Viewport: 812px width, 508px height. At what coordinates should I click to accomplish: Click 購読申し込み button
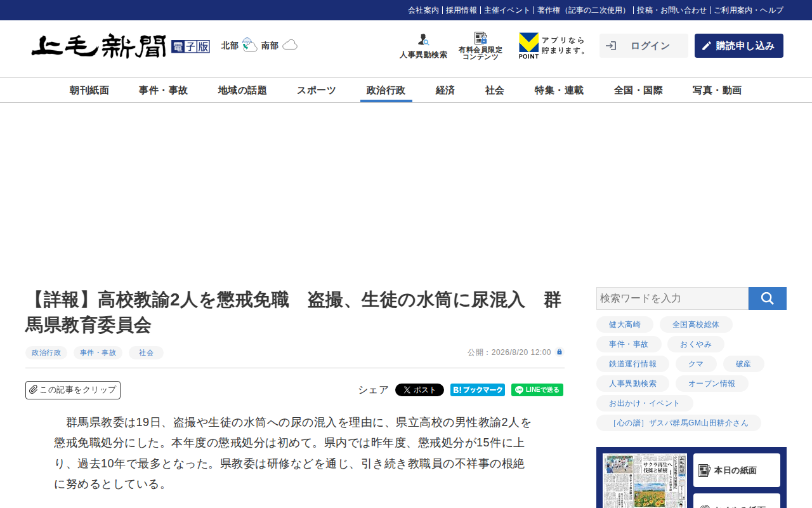point(739,46)
